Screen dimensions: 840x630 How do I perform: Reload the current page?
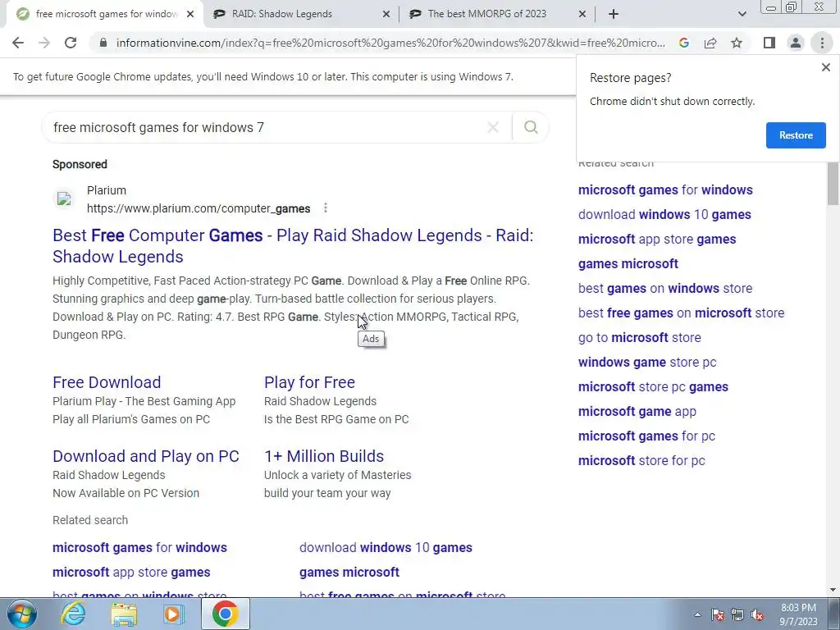click(71, 43)
